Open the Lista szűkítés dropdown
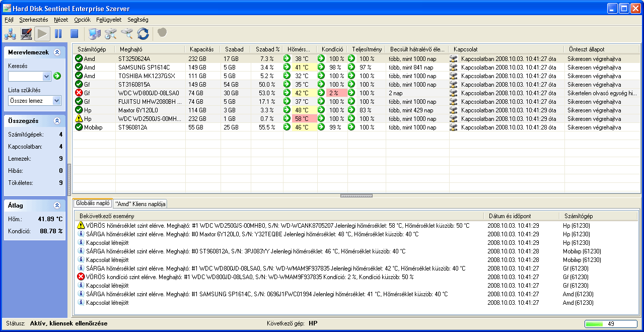The height and width of the screenshot is (332, 644). click(56, 101)
